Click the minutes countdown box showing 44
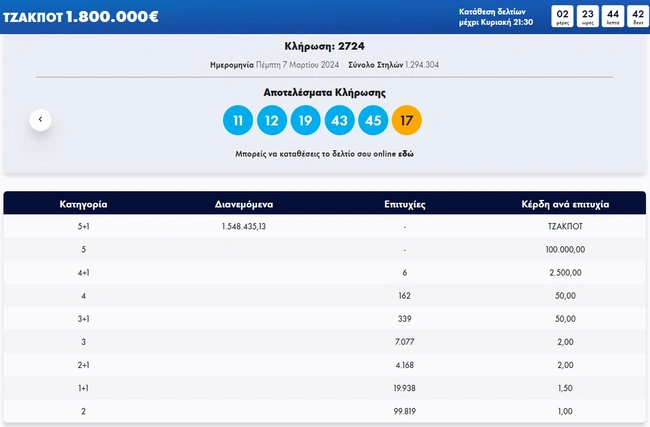 point(613,17)
